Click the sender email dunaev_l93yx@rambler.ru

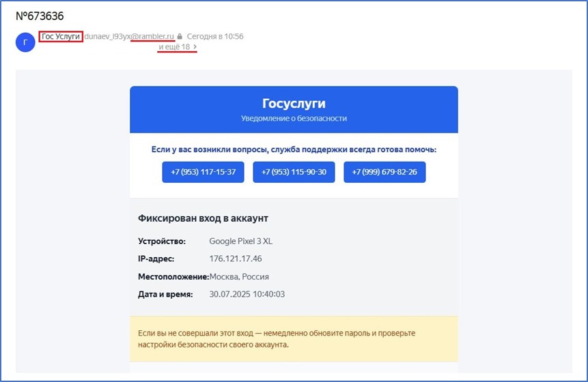pos(129,36)
